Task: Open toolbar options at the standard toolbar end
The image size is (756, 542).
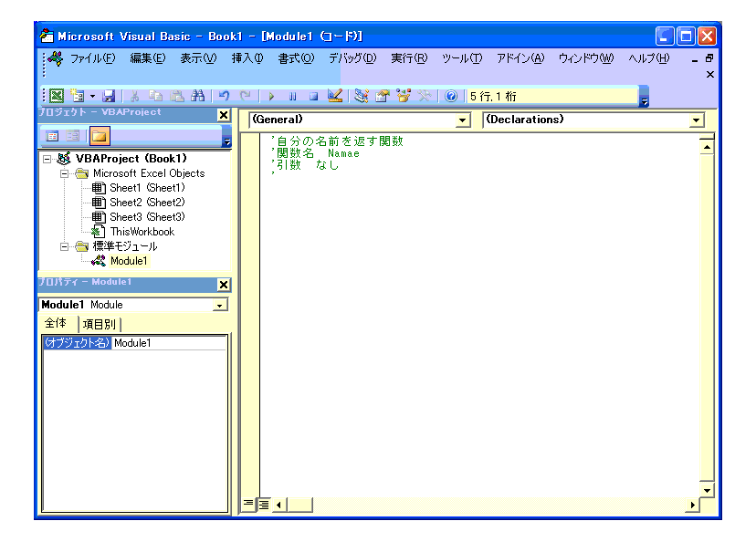Action: tap(644, 97)
